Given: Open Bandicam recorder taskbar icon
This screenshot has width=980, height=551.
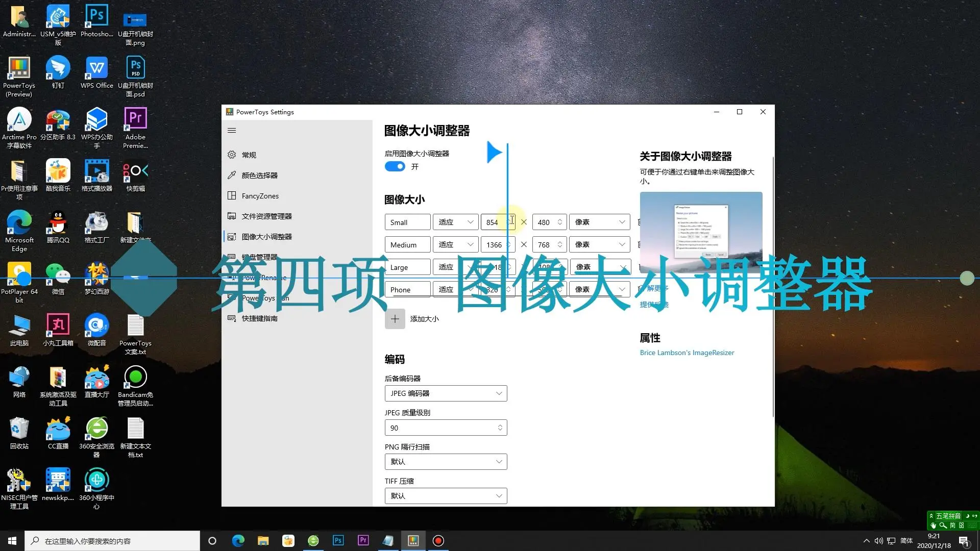Looking at the screenshot, I should click(x=438, y=541).
